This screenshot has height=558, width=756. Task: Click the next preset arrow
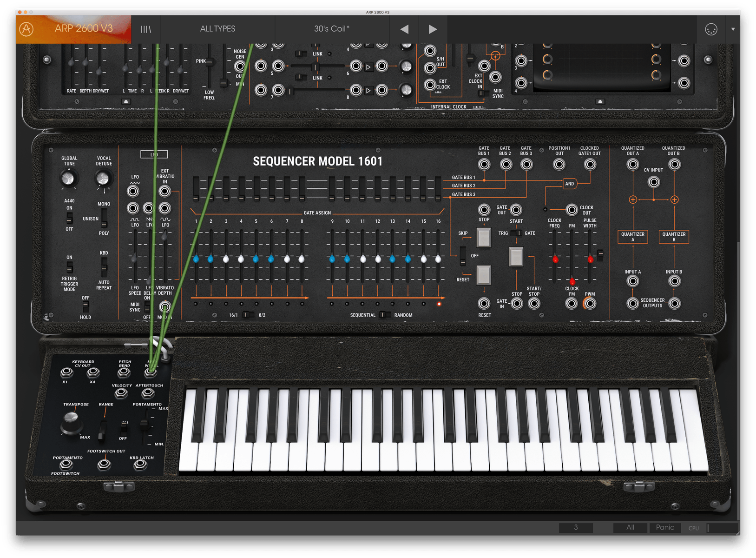pos(433,29)
